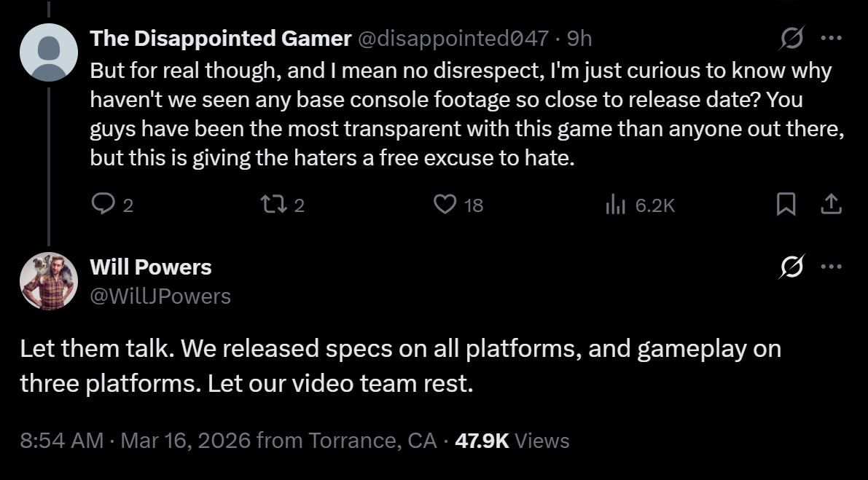Viewport: 868px width, 480px height.
Task: Click Grok icon on The Disappointed Gamer's post
Action: (x=791, y=39)
